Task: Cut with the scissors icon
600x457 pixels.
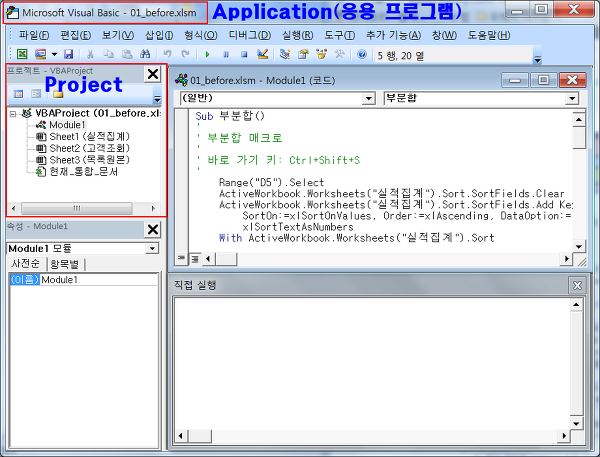Action: (x=90, y=54)
